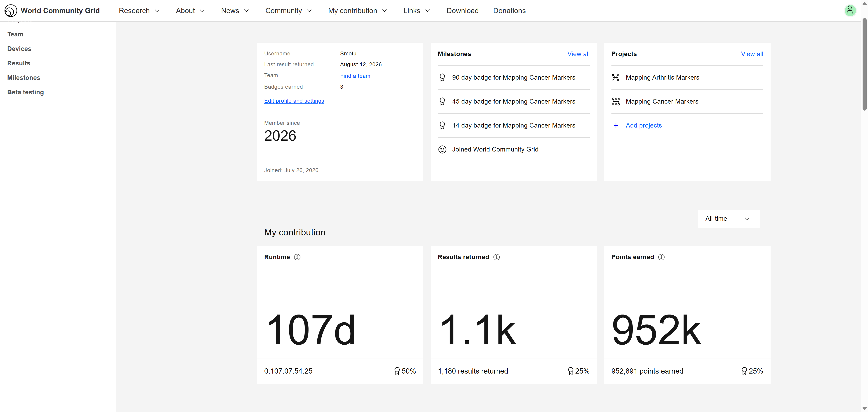868x412 pixels.
Task: Click the 45 day badge ribbon icon
Action: [x=442, y=102]
